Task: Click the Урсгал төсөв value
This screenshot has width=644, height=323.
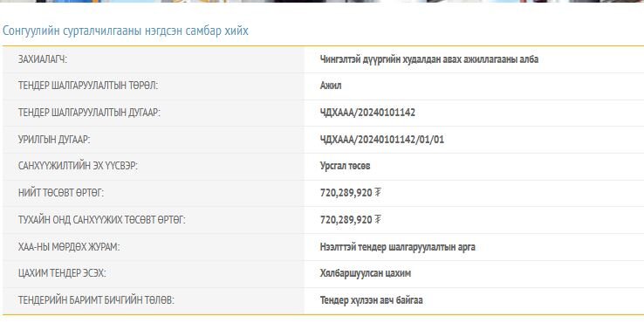Action: tap(345, 166)
